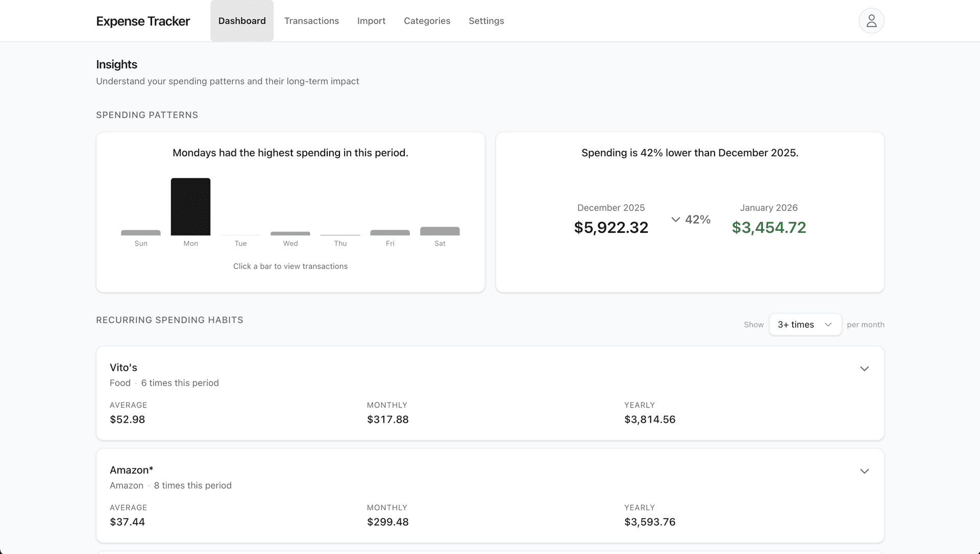Click the Expense Tracker logo
This screenshot has width=980, height=554.
tap(143, 21)
